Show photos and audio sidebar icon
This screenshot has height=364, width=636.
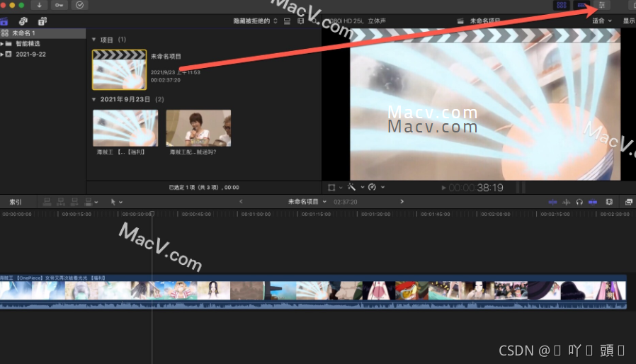[23, 21]
